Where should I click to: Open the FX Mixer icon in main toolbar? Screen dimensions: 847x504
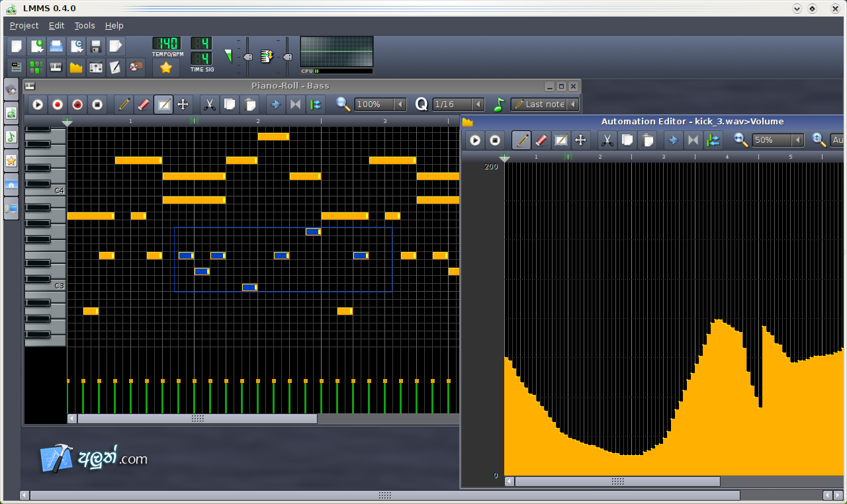tap(96, 67)
